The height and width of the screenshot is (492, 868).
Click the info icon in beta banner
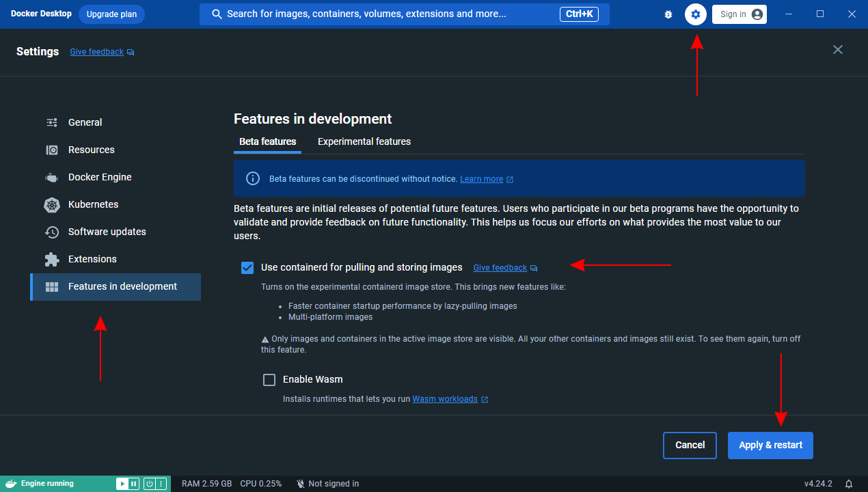tap(253, 178)
